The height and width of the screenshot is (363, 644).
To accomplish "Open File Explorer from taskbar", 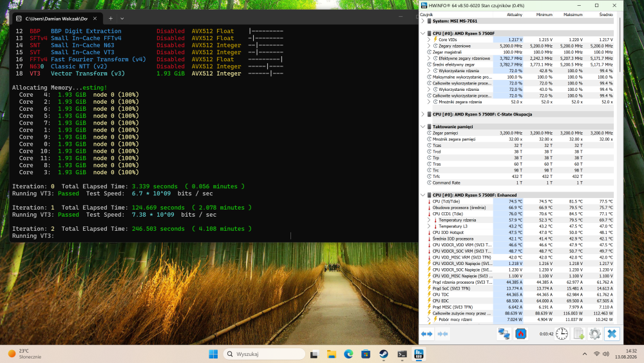I will pos(332,354).
